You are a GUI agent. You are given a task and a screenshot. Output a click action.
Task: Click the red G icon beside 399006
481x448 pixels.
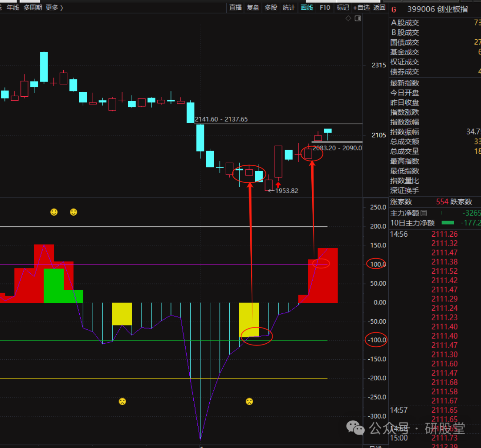[394, 9]
